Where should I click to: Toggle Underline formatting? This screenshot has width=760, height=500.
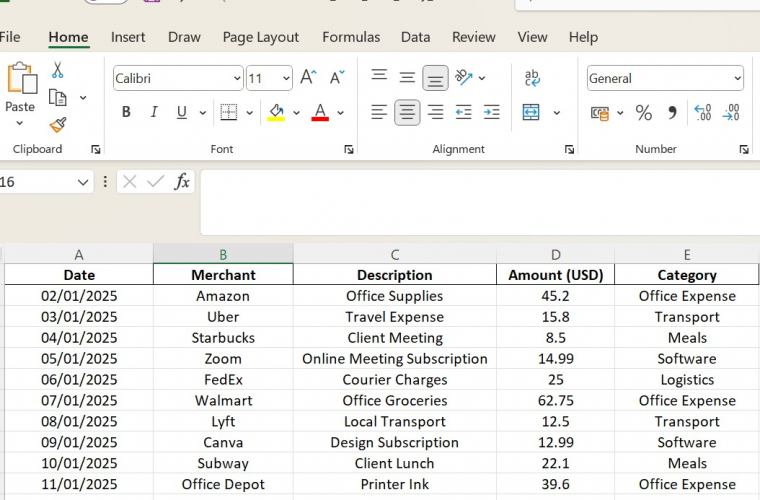tap(182, 112)
